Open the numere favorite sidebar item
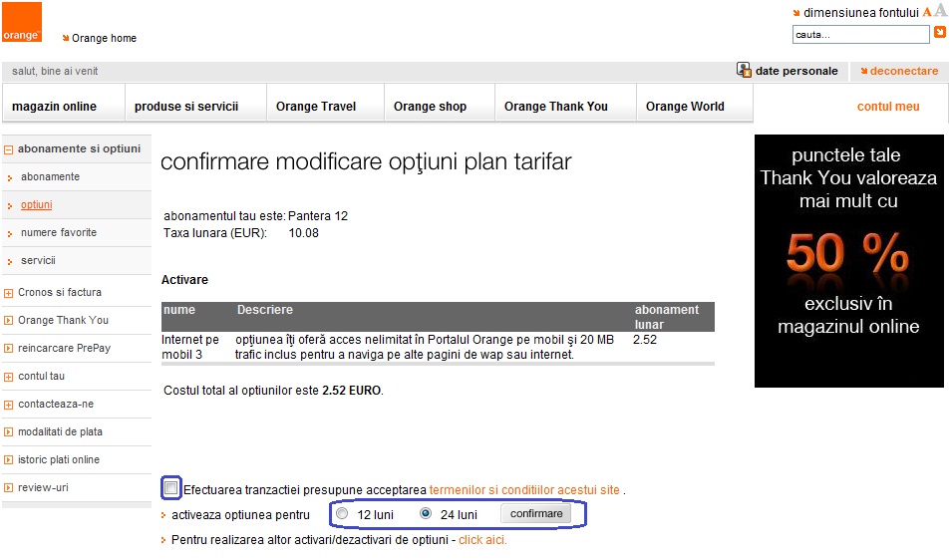This screenshot has width=949, height=560. click(59, 232)
